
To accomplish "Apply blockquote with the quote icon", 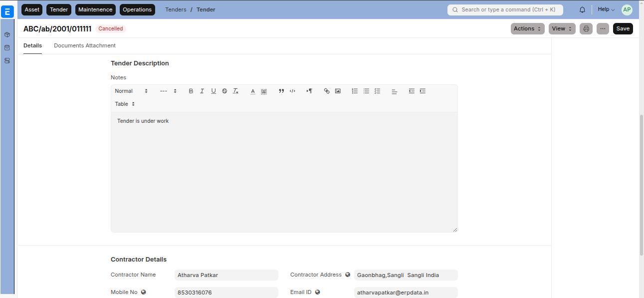I will click(x=281, y=91).
